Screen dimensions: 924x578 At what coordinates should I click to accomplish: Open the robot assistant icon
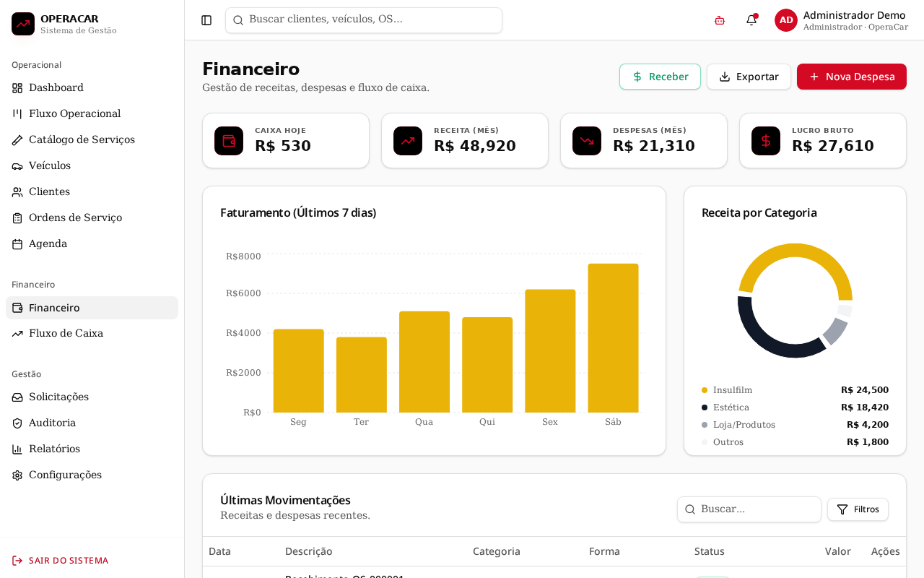pos(720,20)
